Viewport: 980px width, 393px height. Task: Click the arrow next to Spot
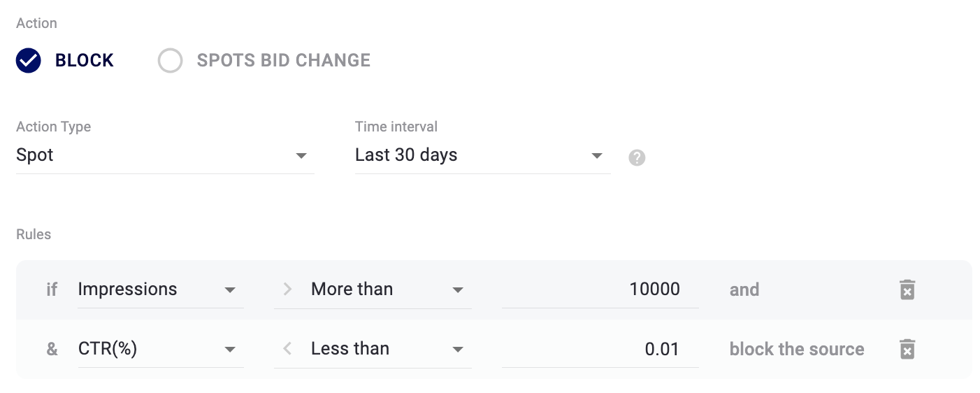pos(301,155)
